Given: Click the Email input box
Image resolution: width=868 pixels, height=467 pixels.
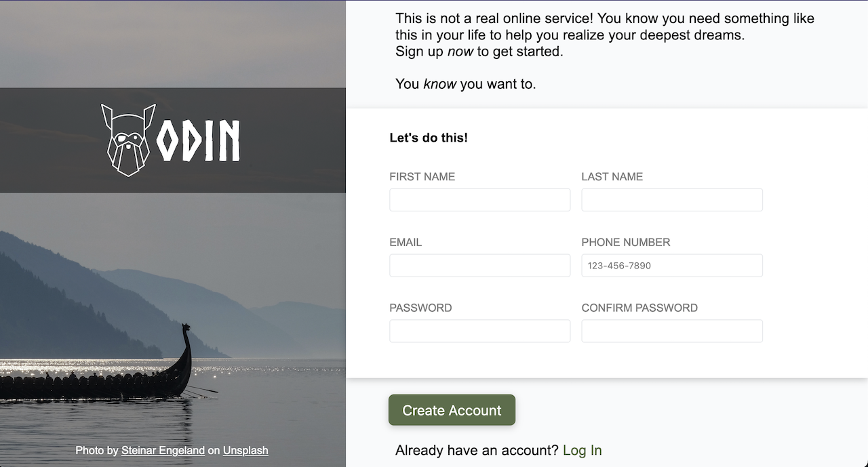Looking at the screenshot, I should point(479,265).
